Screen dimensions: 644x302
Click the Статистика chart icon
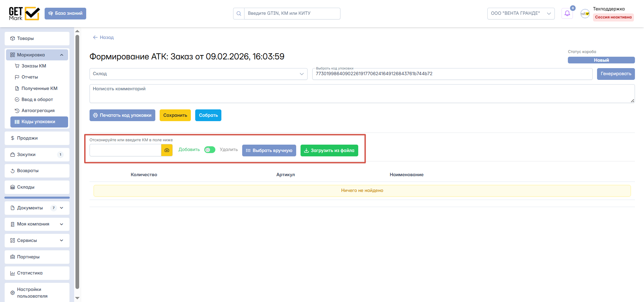pyautogui.click(x=13, y=273)
